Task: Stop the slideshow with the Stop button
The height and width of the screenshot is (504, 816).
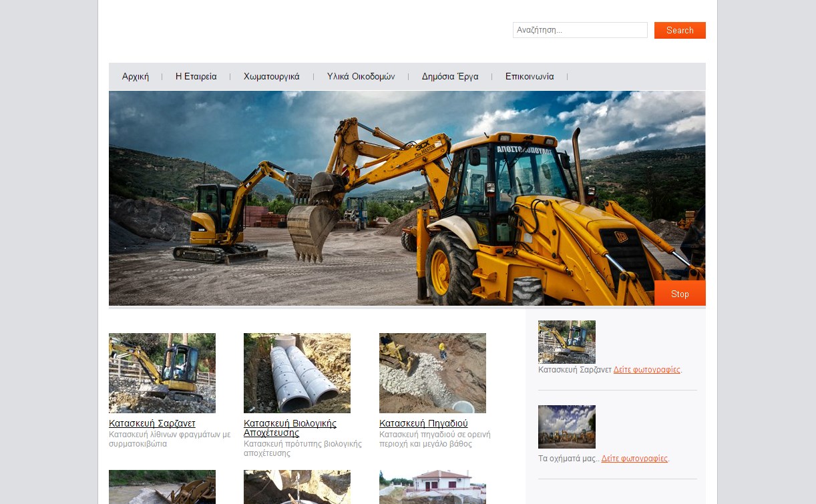Action: pyautogui.click(x=680, y=294)
